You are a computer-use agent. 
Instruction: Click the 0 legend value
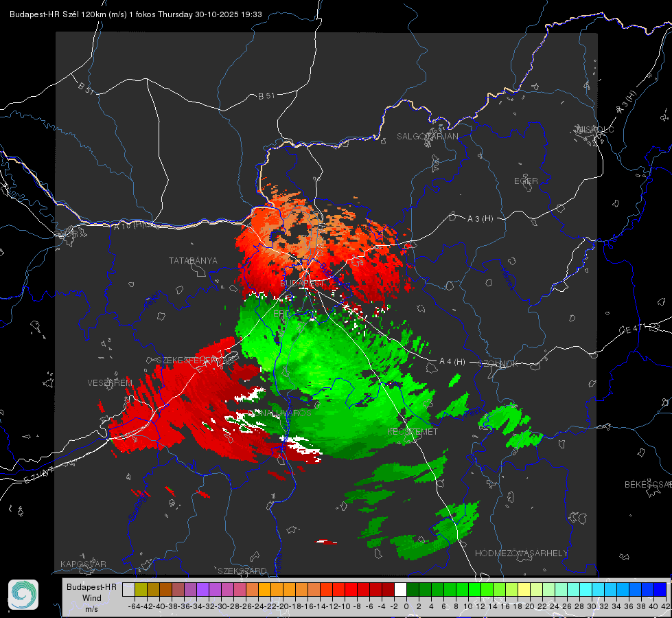coord(406,606)
